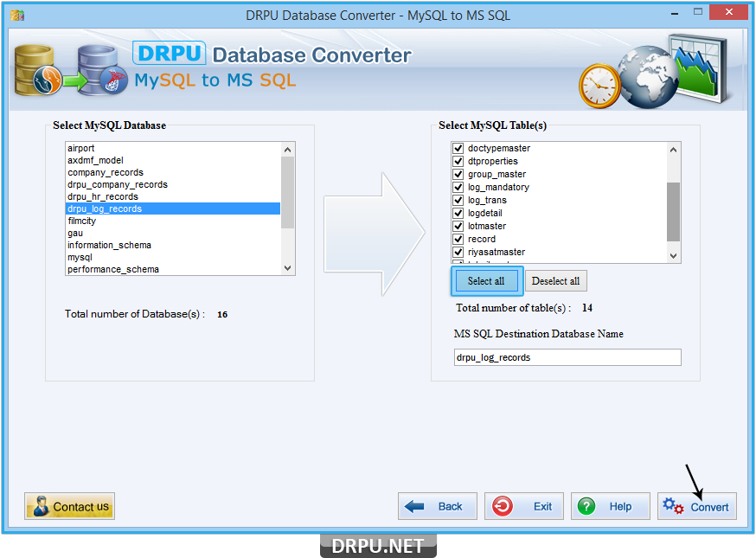Screen dimensions: 756x558
Task: Click the red exit circle icon
Action: 503,506
